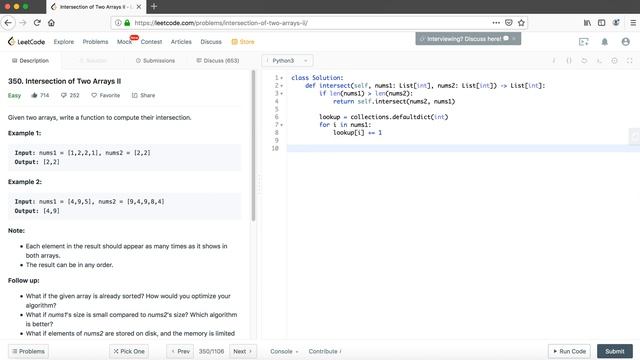Collapse code fold at line 3
The width and height of the screenshot is (640, 360).
click(x=282, y=93)
